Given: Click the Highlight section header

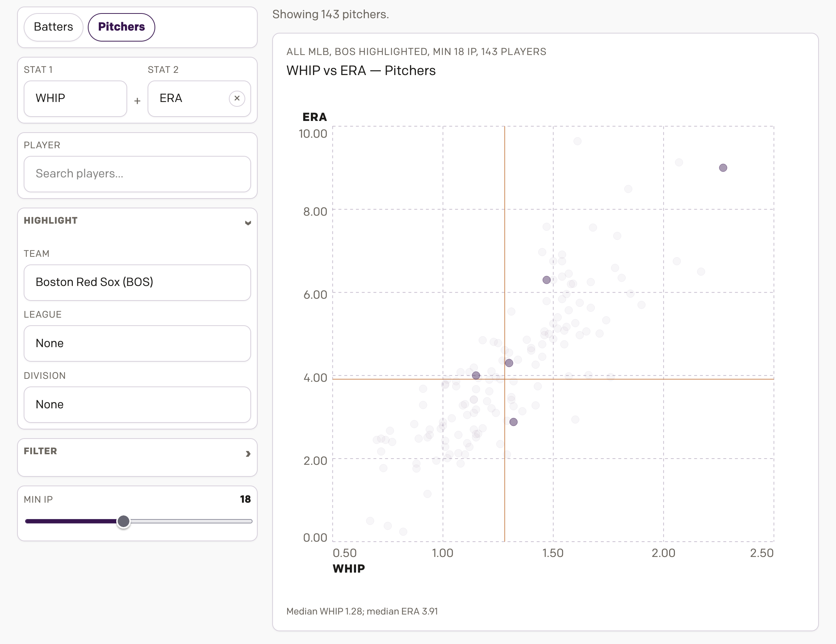Looking at the screenshot, I should pyautogui.click(x=51, y=220).
